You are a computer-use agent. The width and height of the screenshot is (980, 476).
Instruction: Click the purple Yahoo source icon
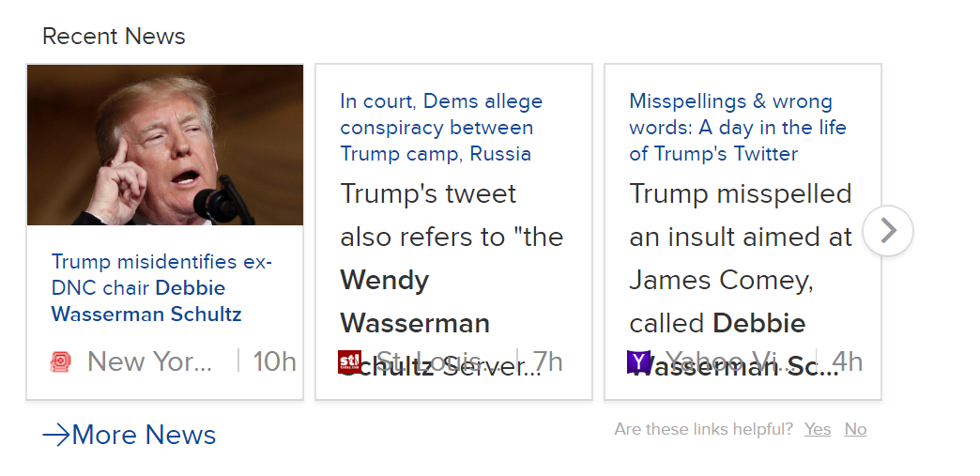[x=638, y=361]
